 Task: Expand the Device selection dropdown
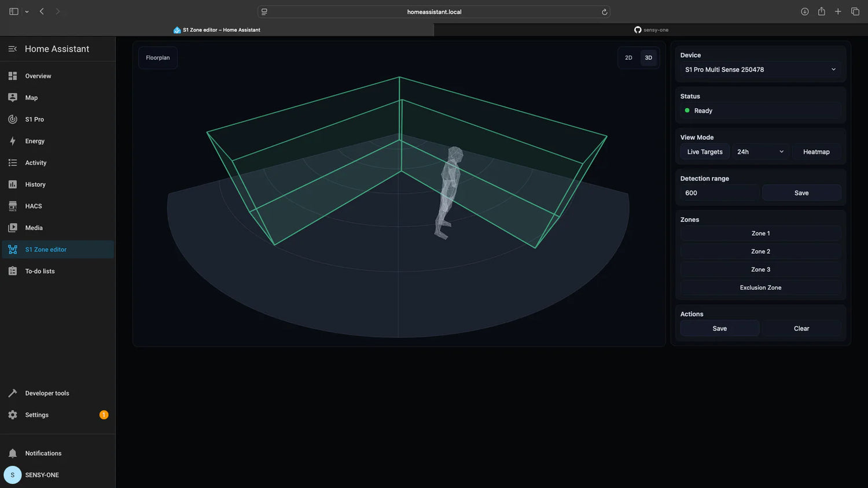tap(760, 69)
